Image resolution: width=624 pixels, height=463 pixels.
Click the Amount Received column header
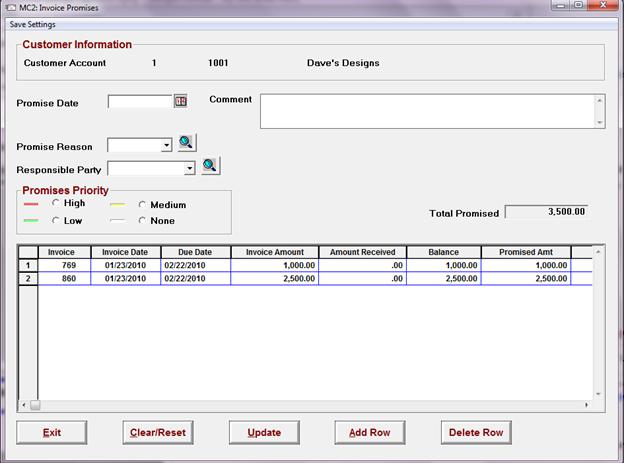pyautogui.click(x=363, y=252)
